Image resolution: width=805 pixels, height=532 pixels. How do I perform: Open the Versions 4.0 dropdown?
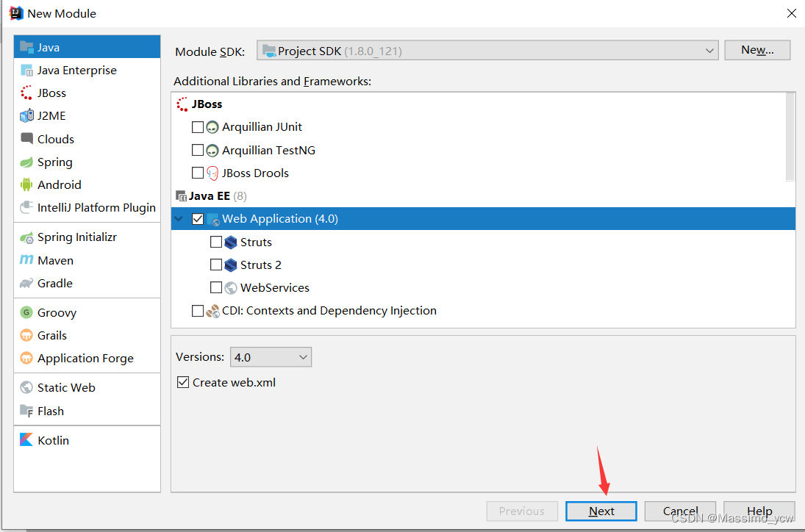pos(271,357)
